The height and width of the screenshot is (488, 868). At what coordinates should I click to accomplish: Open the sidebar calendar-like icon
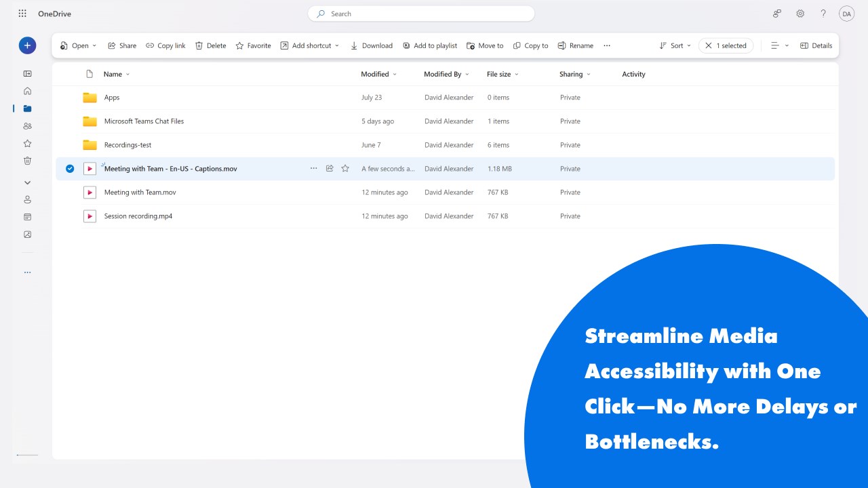(27, 217)
